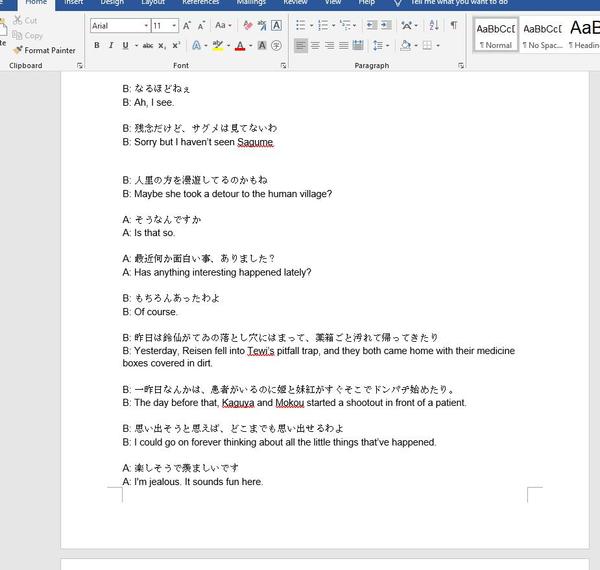Image resolution: width=600 pixels, height=570 pixels.
Task: Decrease font size with Shrink Font
Action: coord(201,26)
